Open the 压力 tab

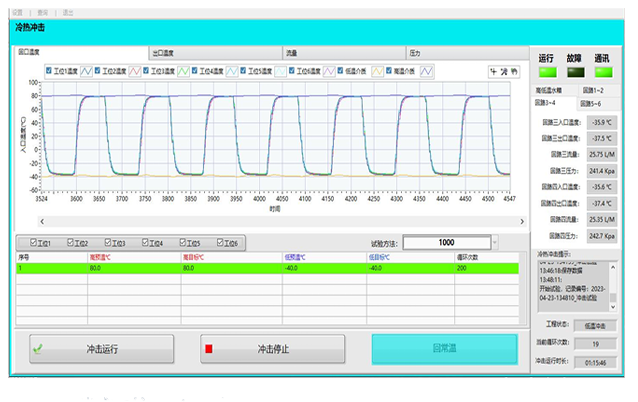coord(465,51)
